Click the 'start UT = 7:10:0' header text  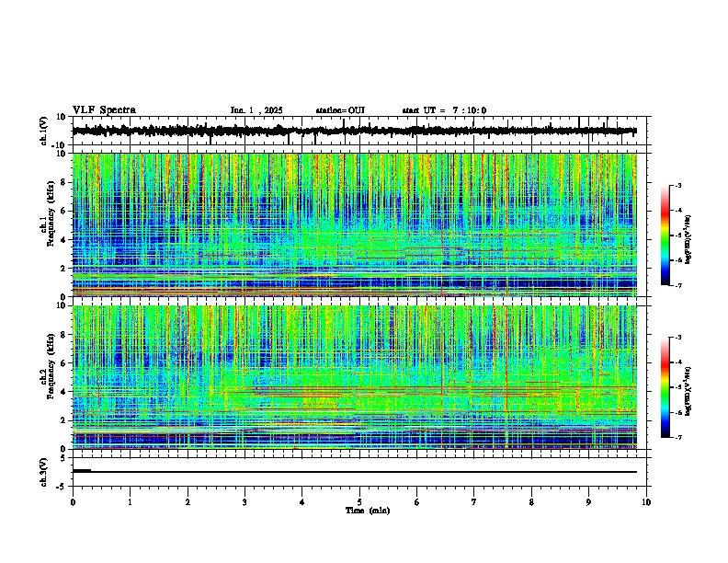(444, 110)
